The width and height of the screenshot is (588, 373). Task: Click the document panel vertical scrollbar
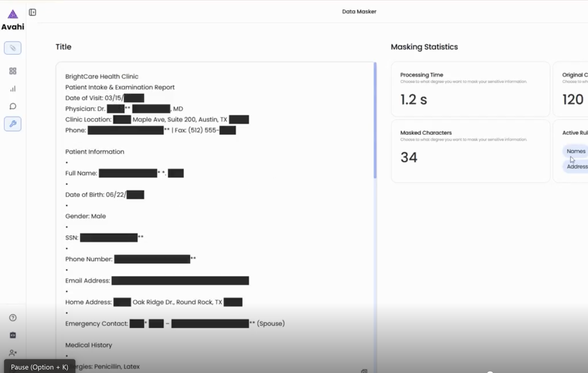click(375, 121)
